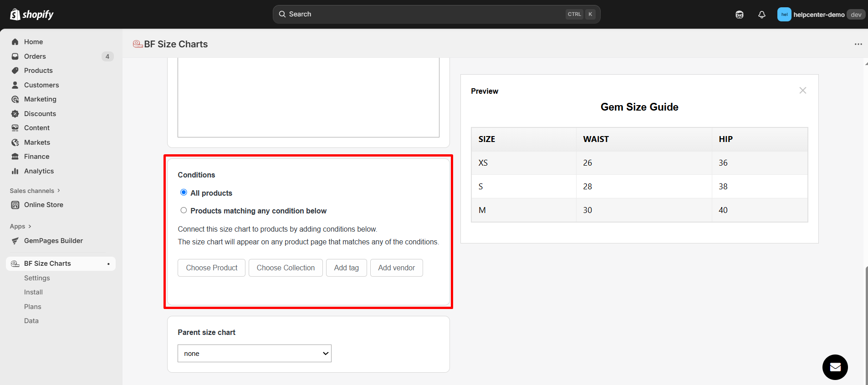Viewport: 868px width, 385px height.
Task: Select the All products radio button
Action: (184, 192)
